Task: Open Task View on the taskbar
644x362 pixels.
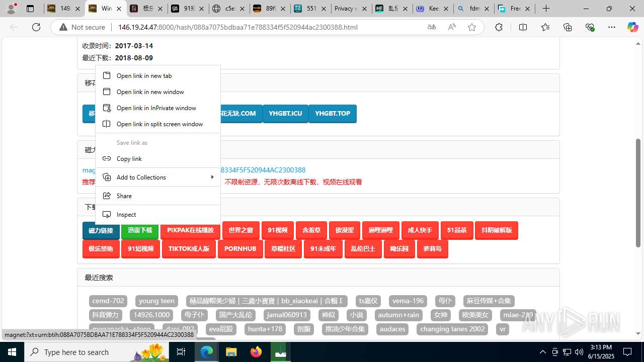Action: pos(182,352)
